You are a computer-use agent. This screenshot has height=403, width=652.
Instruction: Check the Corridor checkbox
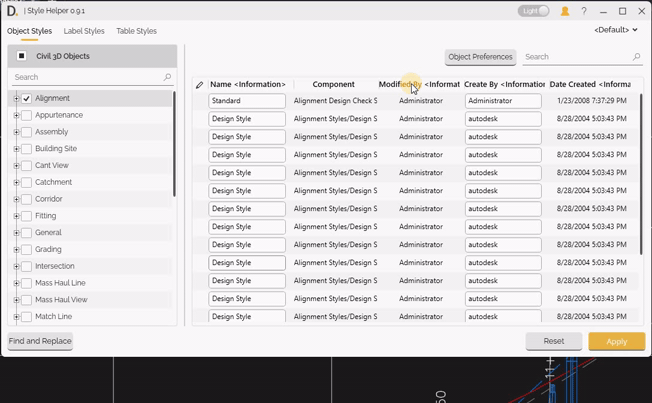[x=27, y=199]
